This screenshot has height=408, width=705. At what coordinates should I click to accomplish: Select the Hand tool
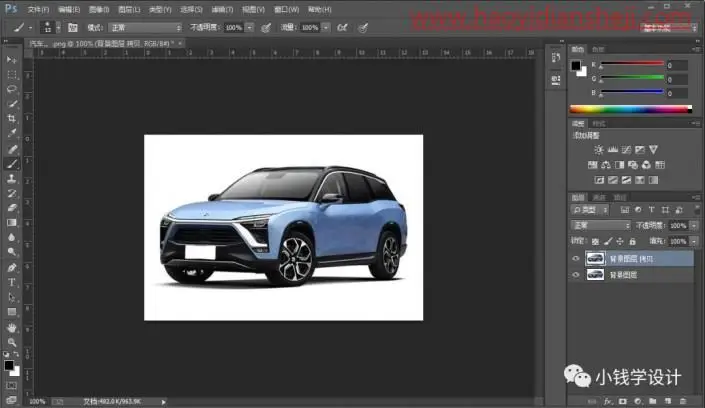click(12, 327)
